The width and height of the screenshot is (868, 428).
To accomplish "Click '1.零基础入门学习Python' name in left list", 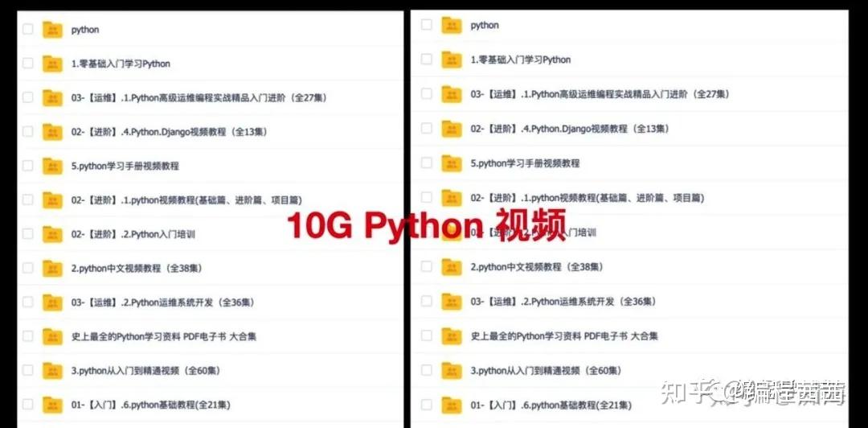I will coord(121,64).
